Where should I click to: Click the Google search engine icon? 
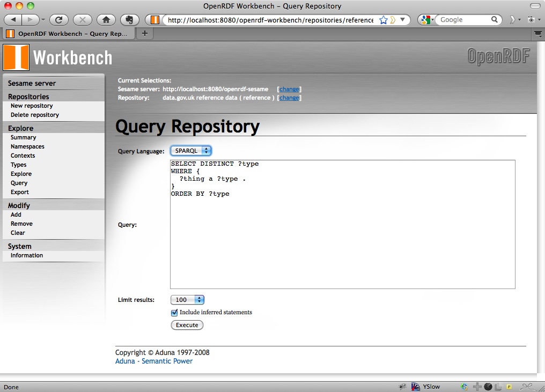point(426,20)
